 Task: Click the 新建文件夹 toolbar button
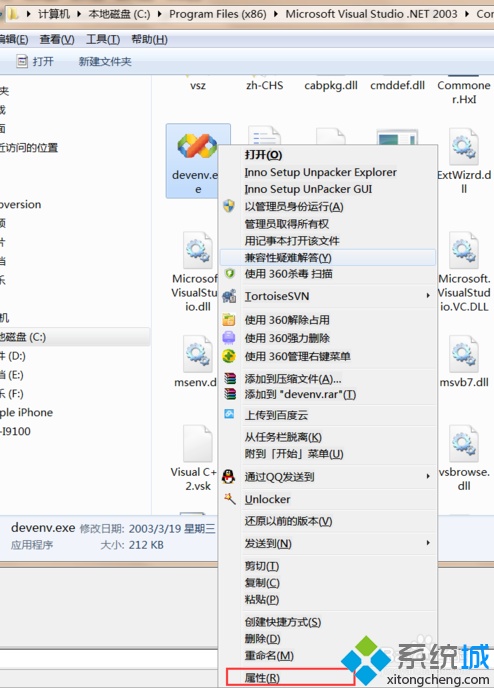pos(105,61)
